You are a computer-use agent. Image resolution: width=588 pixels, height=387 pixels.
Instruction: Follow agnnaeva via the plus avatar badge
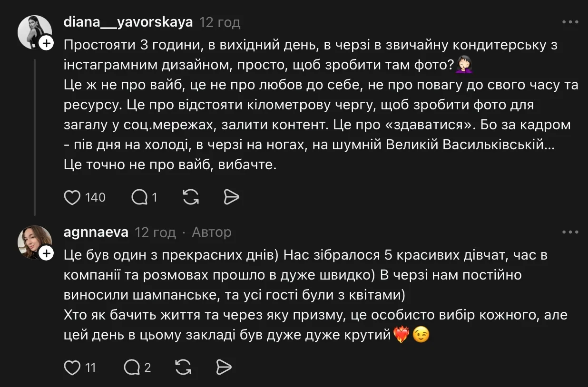pos(46,254)
